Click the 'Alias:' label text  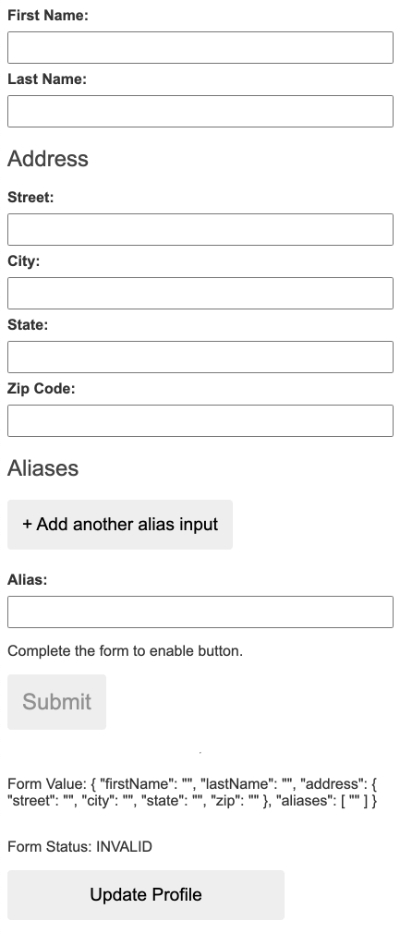point(27,580)
